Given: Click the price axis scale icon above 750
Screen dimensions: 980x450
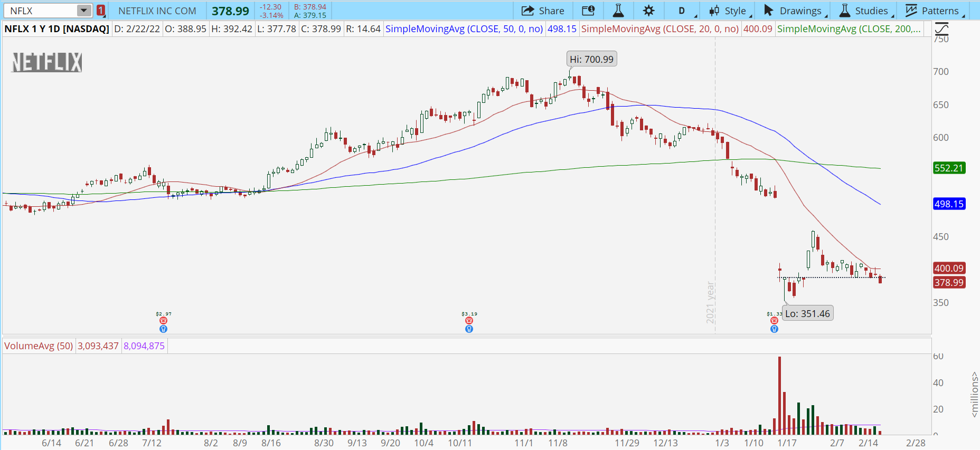Looking at the screenshot, I should 941,28.
